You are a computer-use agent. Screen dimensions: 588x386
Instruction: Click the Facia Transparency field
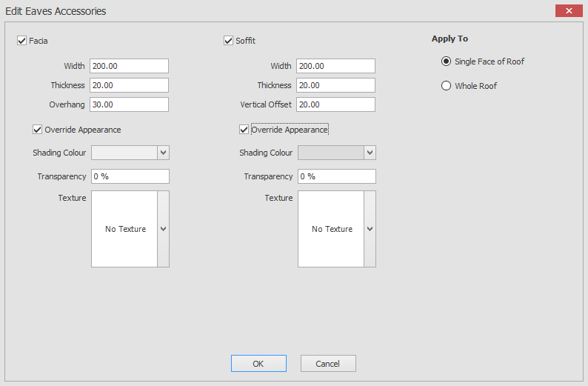pyautogui.click(x=130, y=176)
